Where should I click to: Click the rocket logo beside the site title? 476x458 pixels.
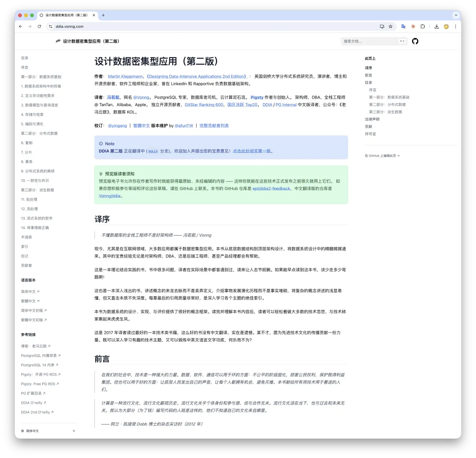coord(58,41)
